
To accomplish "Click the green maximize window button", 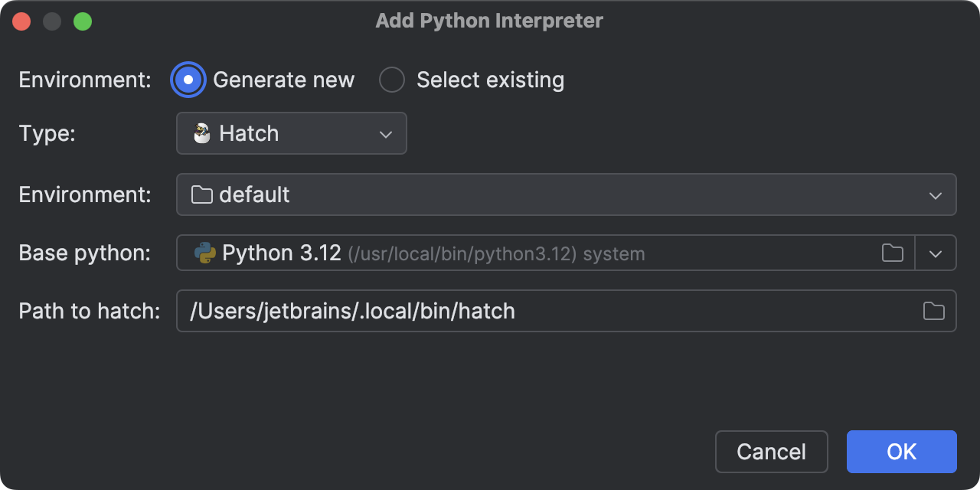I will [x=83, y=21].
